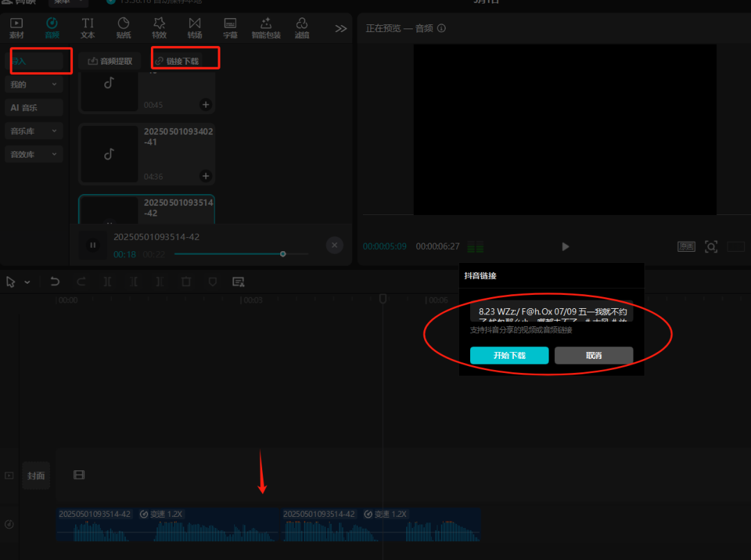Select the left 20250501093514-42 audio clip
The width and height of the screenshot is (751, 560).
(167, 525)
